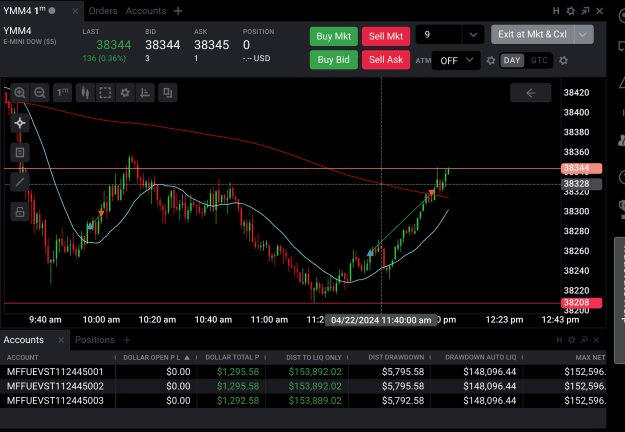Image resolution: width=625 pixels, height=432 pixels.
Task: Select the dashed selection box tool
Action: [x=105, y=93]
